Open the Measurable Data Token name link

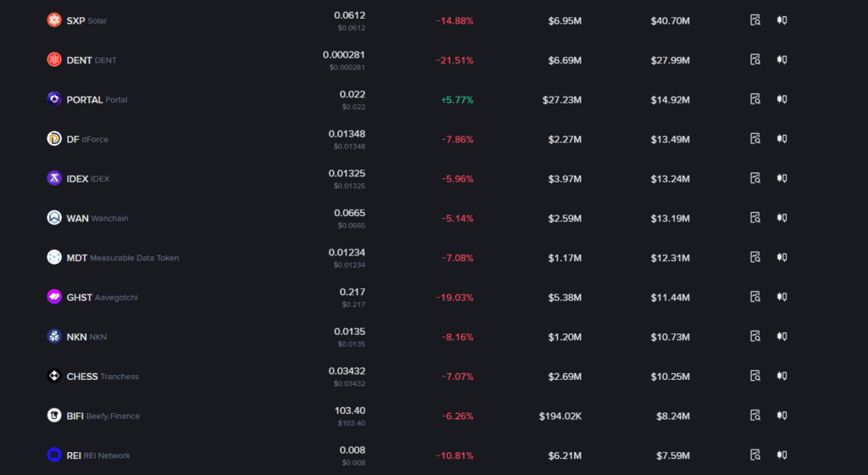click(123, 258)
